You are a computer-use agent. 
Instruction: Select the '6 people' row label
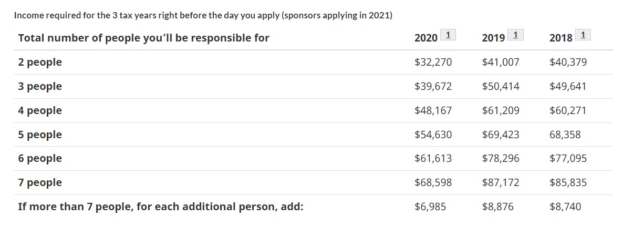click(40, 159)
